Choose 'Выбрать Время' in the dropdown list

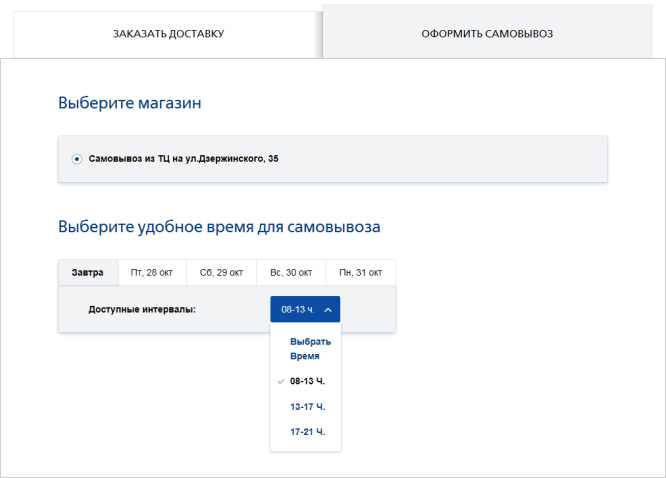pyautogui.click(x=304, y=348)
